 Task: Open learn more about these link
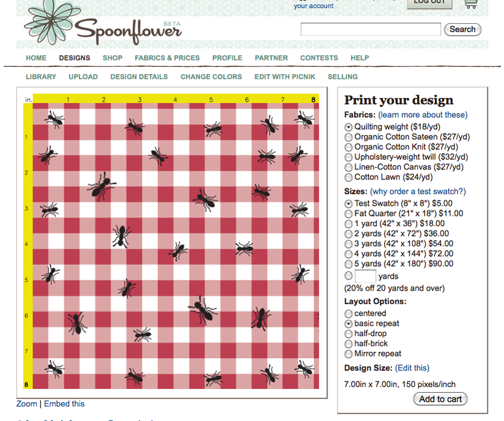pos(423,115)
